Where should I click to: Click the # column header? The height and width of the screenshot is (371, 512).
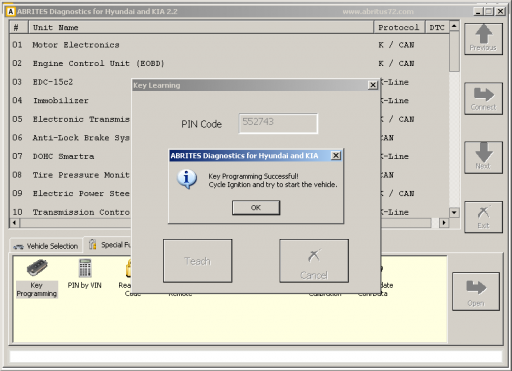tap(19, 27)
